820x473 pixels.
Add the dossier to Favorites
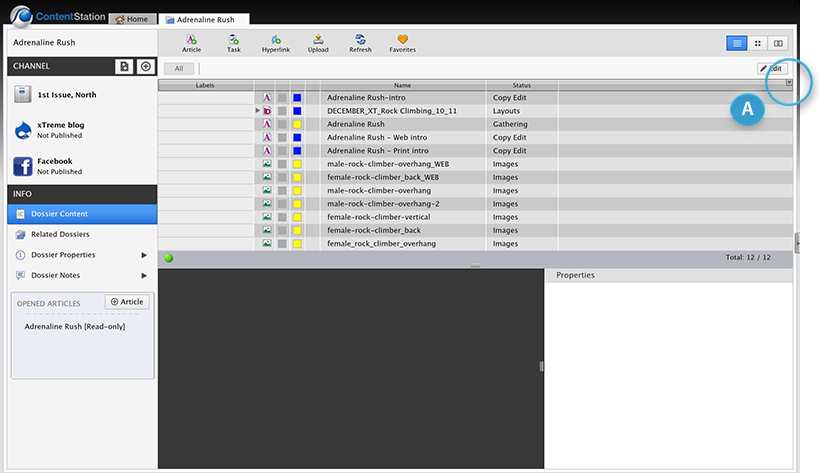402,42
